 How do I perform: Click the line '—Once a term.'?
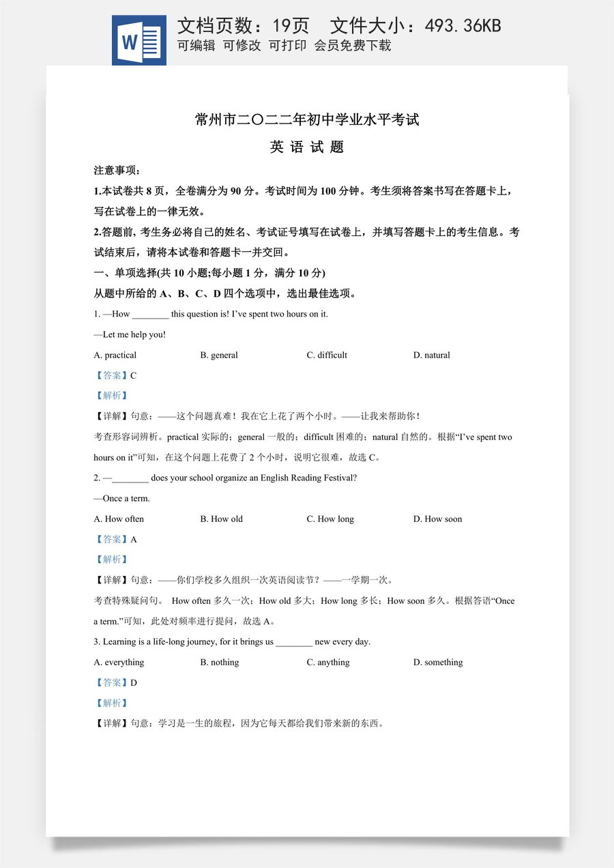click(x=121, y=498)
